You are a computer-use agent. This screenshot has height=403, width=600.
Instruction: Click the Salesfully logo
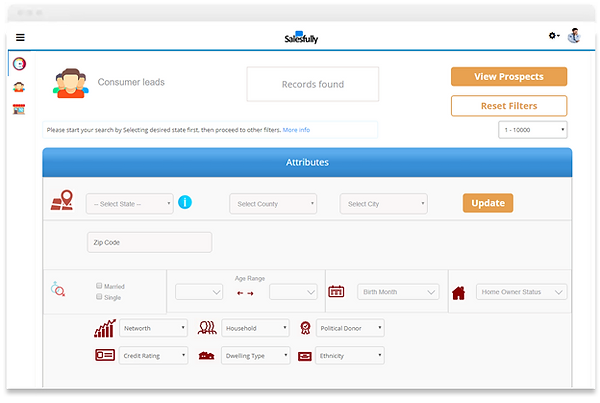pyautogui.click(x=301, y=38)
